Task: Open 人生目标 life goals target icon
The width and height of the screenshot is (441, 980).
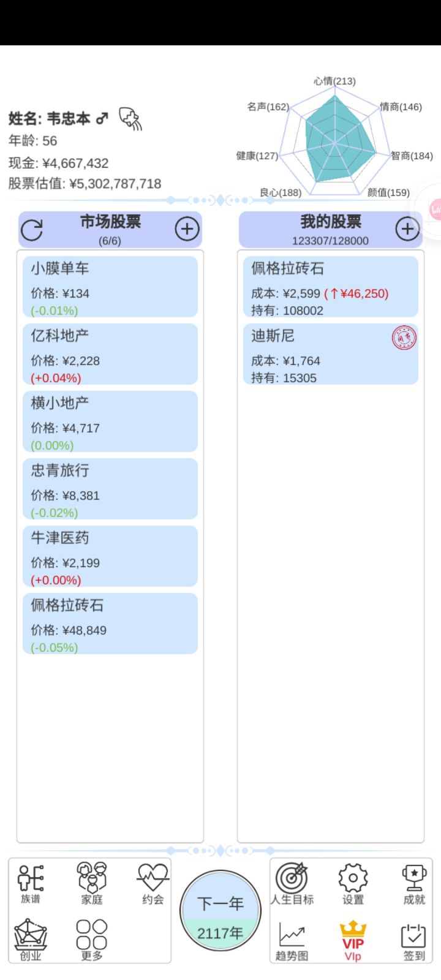Action: click(292, 883)
